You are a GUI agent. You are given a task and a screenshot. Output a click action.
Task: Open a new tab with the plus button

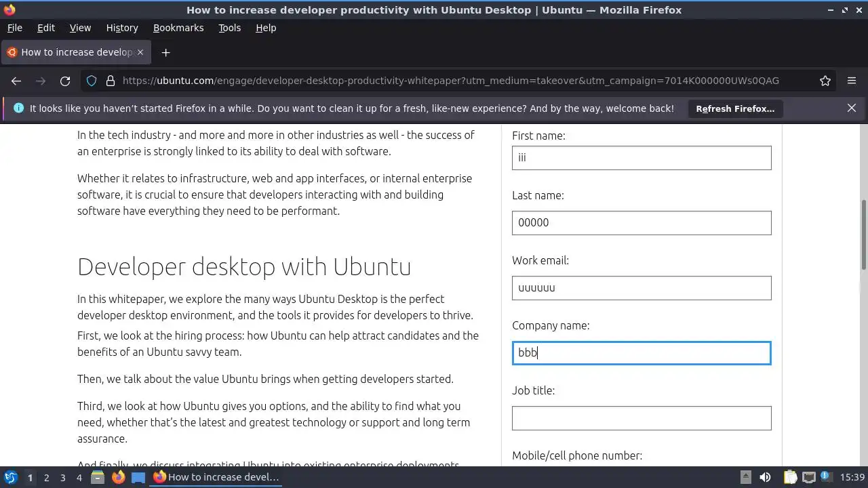click(165, 52)
